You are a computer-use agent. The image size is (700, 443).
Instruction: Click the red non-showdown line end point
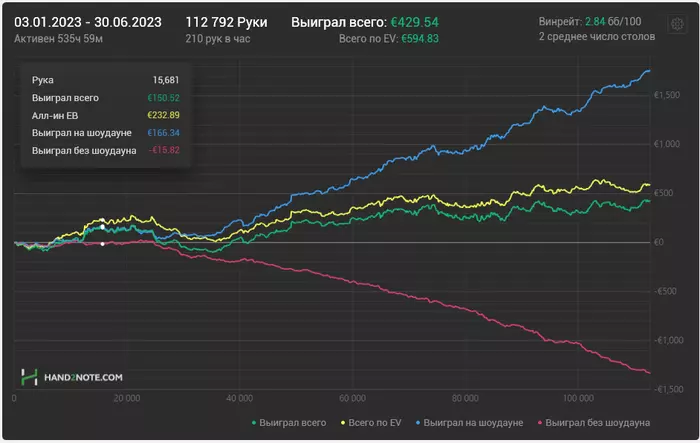click(x=649, y=372)
